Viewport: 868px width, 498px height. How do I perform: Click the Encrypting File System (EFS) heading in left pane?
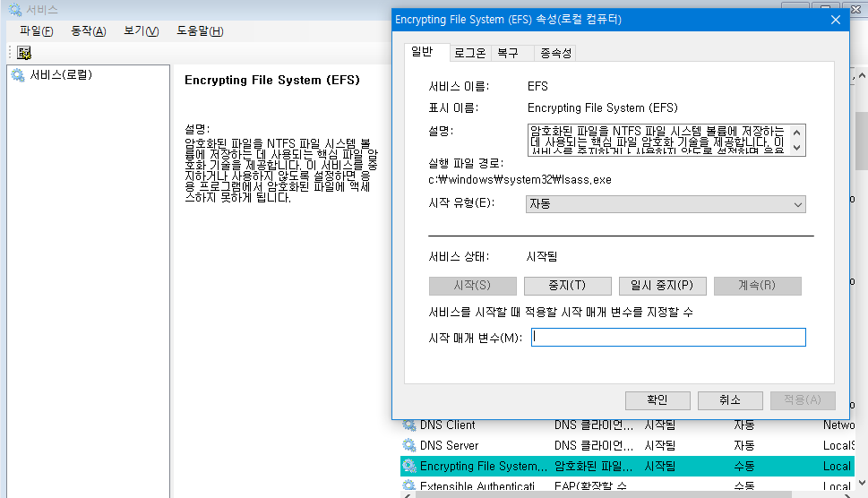271,81
